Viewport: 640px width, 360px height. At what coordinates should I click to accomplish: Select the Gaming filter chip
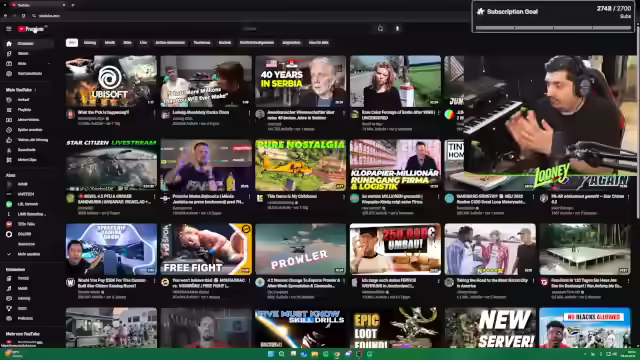[90, 42]
